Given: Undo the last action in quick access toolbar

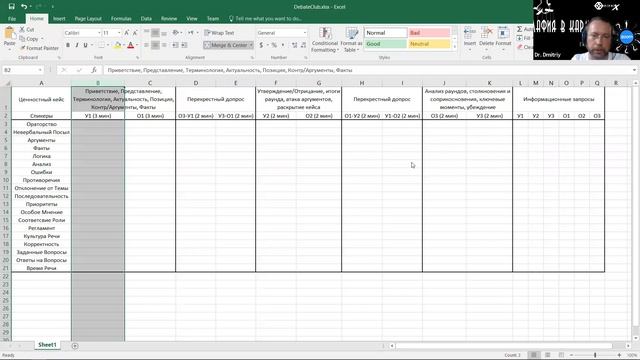Looking at the screenshot, I should pyautogui.click(x=24, y=7).
